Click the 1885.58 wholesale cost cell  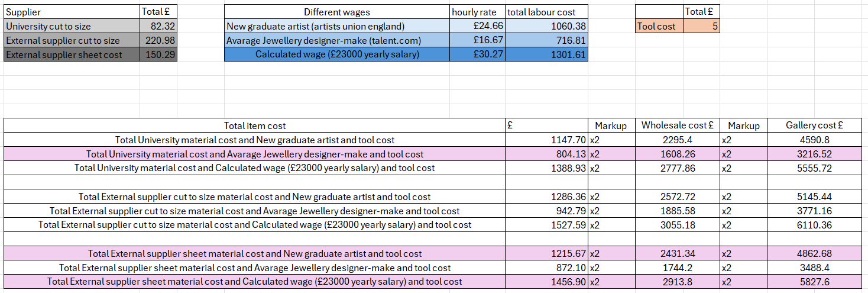(678, 211)
